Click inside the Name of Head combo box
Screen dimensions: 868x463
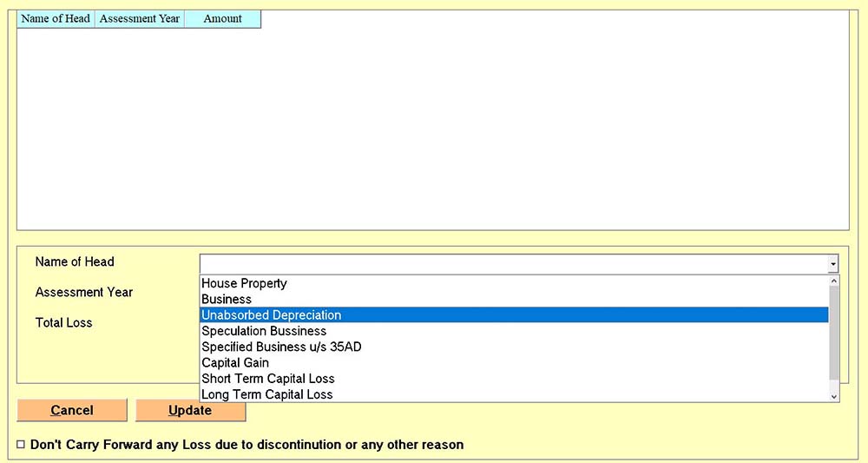click(x=512, y=264)
